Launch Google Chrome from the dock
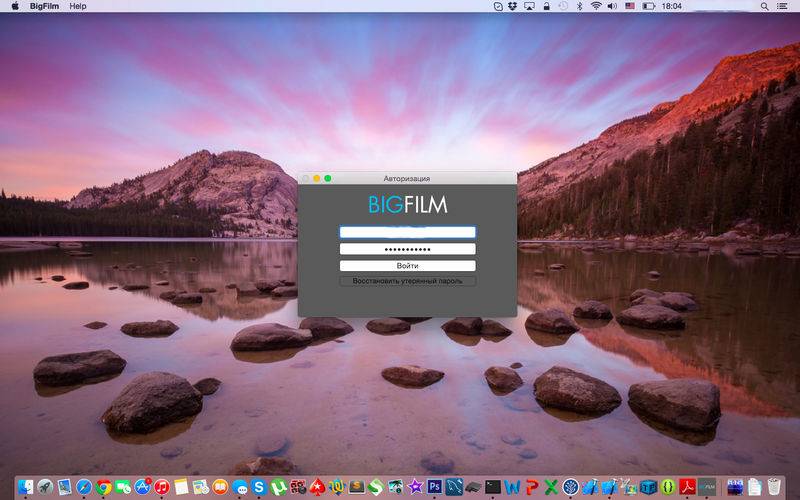The height and width of the screenshot is (500, 800). 104,487
